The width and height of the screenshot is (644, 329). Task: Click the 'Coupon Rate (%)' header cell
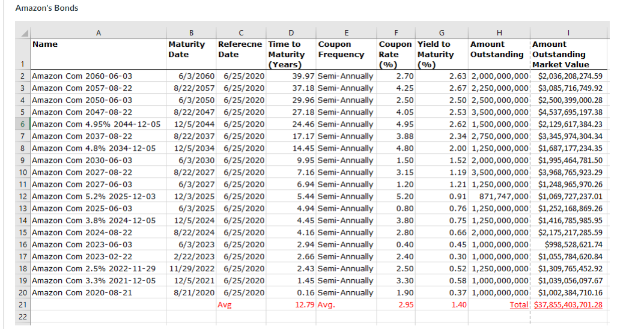pos(396,54)
